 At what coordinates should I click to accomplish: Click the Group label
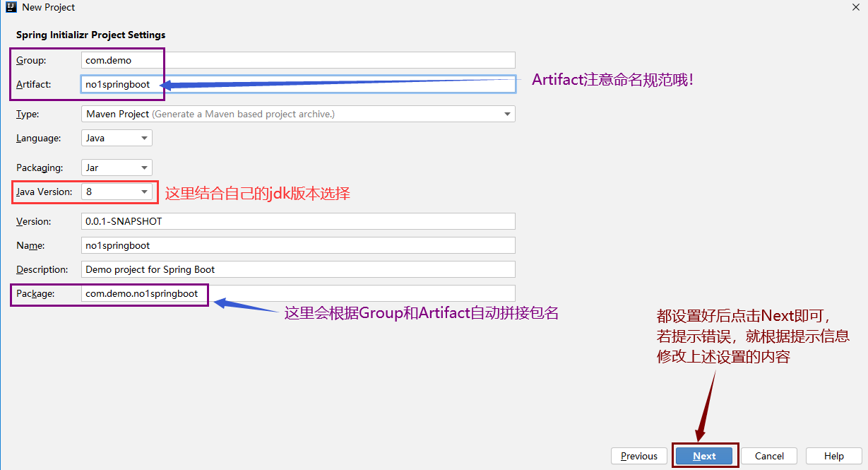point(30,61)
